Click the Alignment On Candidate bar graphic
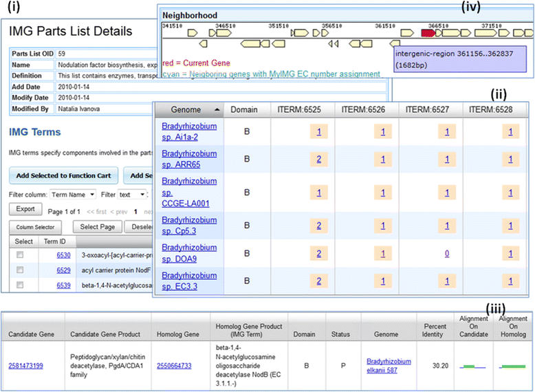This screenshot has width=535, height=392. pos(472,367)
